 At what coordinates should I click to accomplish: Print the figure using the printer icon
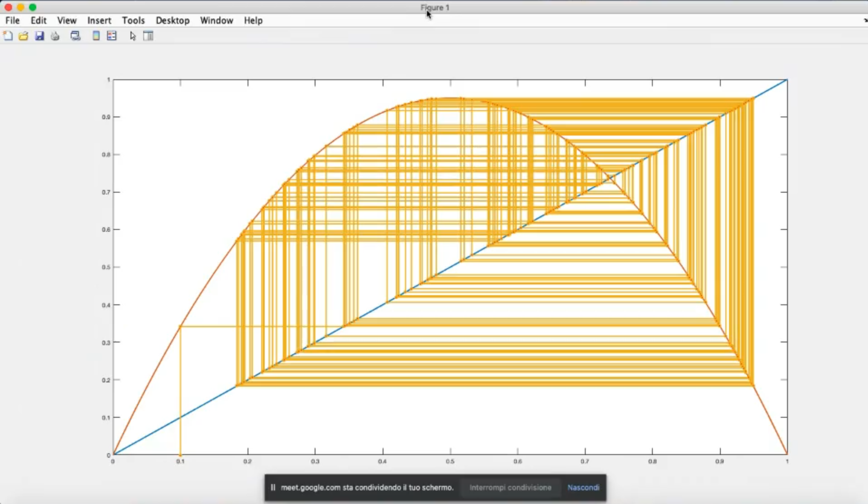tap(55, 36)
